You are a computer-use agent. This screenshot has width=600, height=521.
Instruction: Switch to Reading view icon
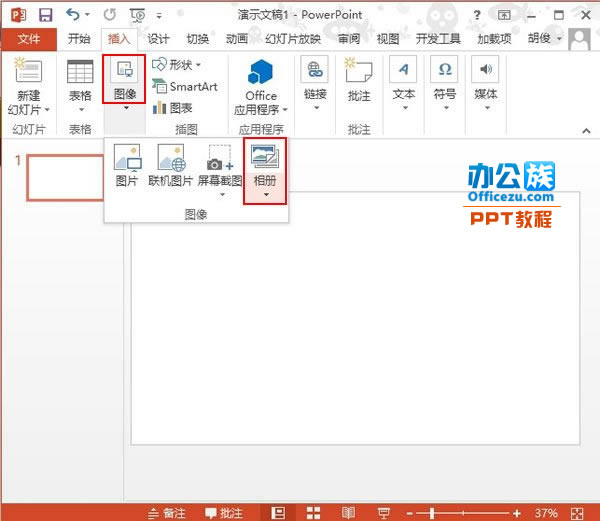click(348, 513)
